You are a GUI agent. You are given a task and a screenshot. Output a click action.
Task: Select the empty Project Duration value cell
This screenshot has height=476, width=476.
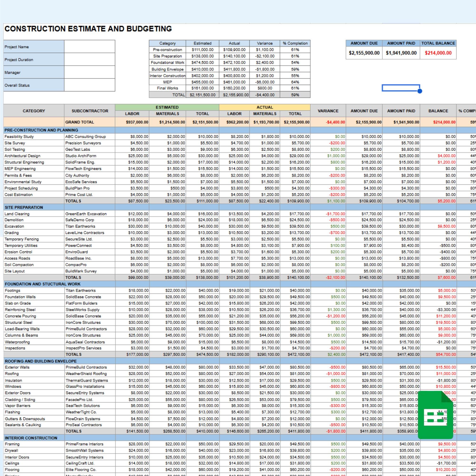pos(90,59)
